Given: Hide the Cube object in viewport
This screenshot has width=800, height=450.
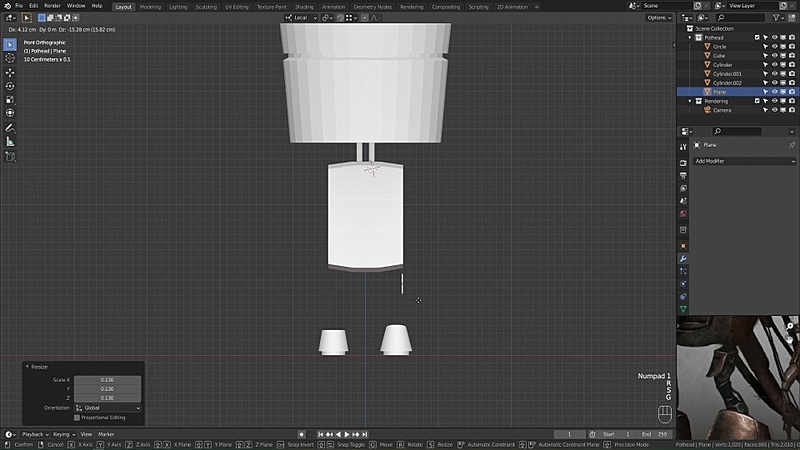Looking at the screenshot, I should coord(774,56).
